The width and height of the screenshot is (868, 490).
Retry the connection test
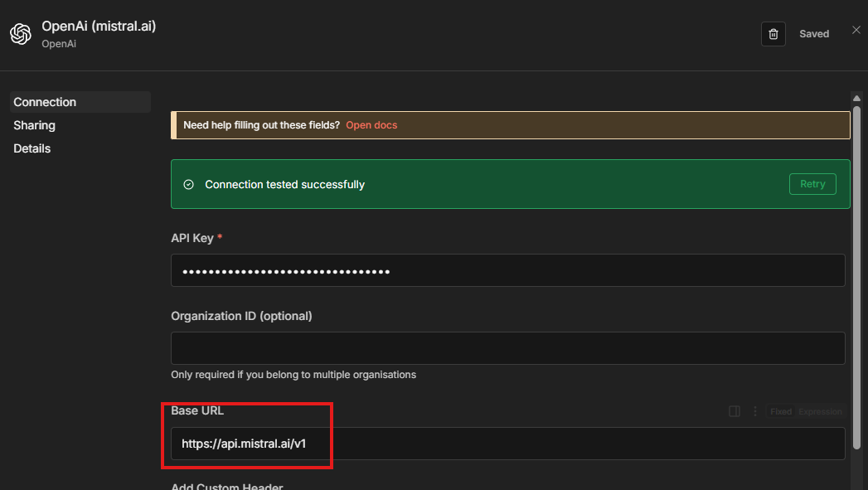click(812, 184)
